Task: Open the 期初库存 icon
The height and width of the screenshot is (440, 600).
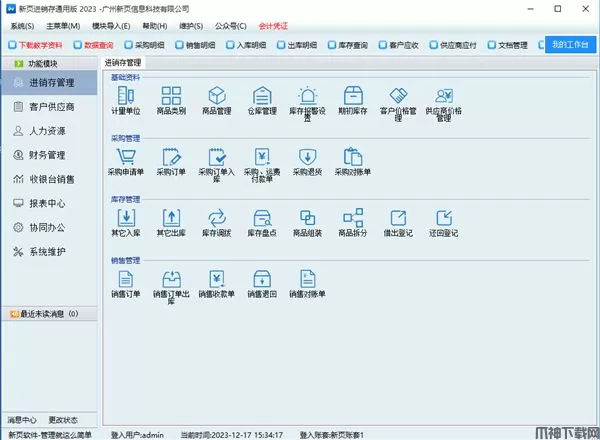Action: pos(353,95)
